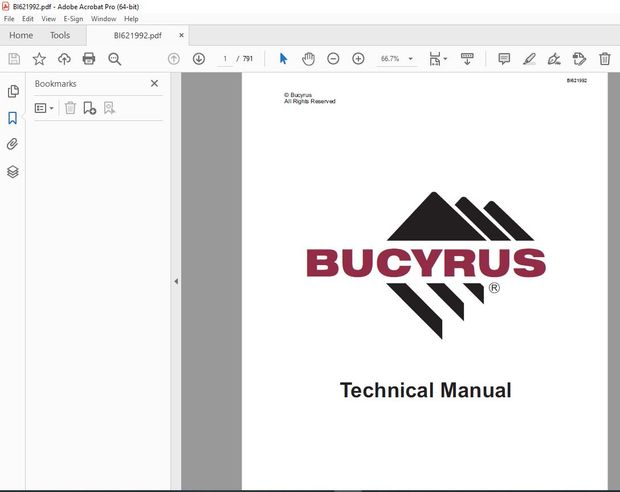Open the File menu
Screen dimensions: 620x492
click(9, 19)
